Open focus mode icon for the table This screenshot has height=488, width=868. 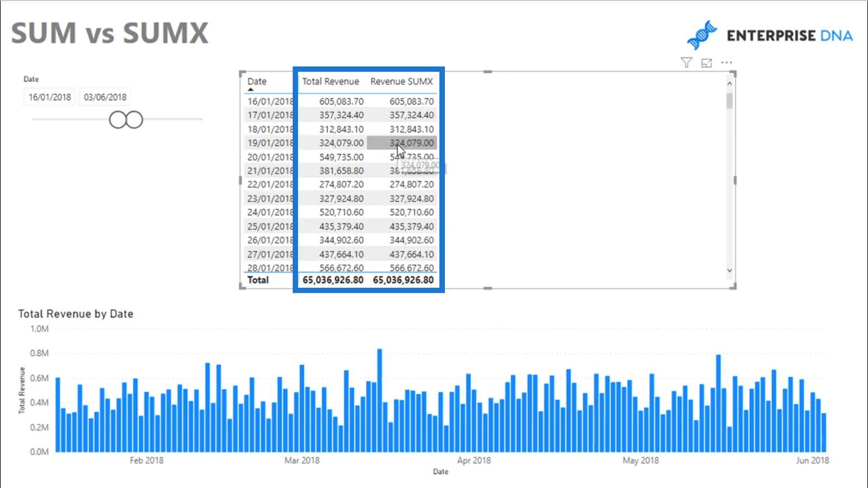click(706, 63)
